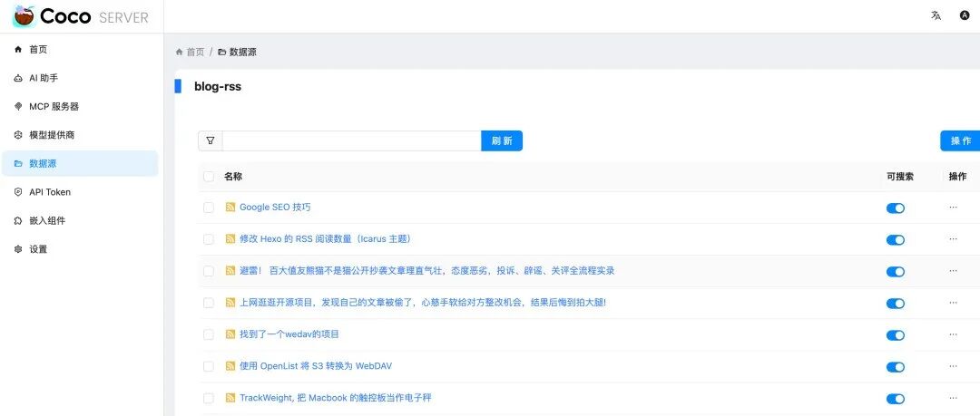Open 找到了一个wedav的项目 link
The height and width of the screenshot is (416, 980).
[x=289, y=334]
